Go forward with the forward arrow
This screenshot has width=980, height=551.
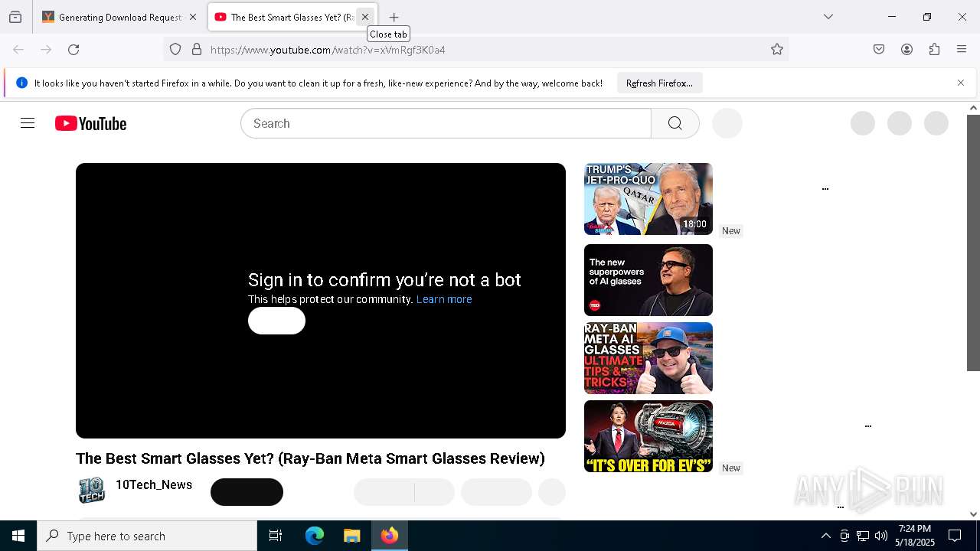[46, 50]
